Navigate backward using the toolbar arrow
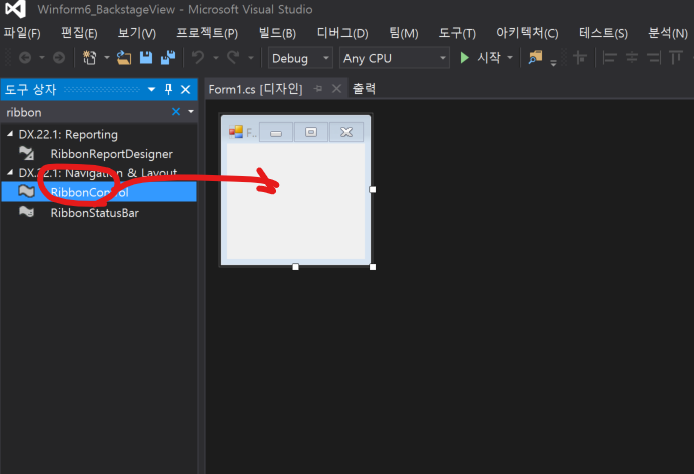Image resolution: width=694 pixels, height=474 pixels. 25,58
